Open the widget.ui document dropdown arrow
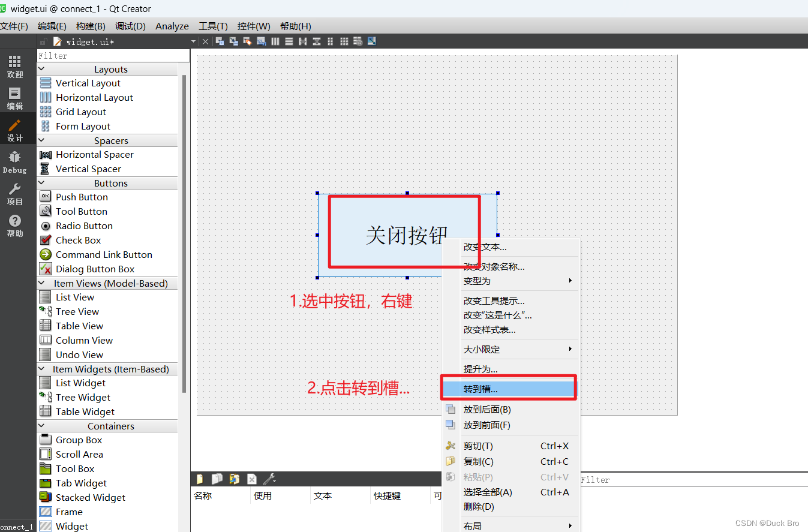808x532 pixels. (x=193, y=41)
